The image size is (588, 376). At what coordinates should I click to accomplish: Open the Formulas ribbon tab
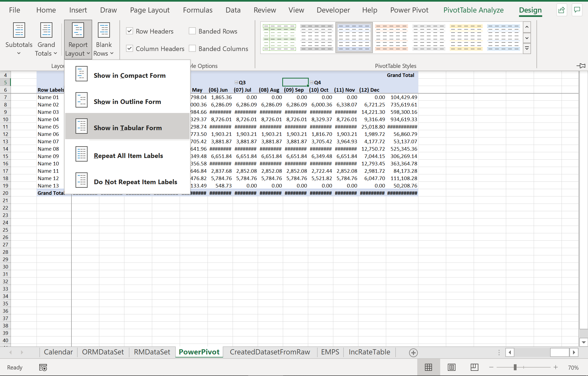(198, 10)
